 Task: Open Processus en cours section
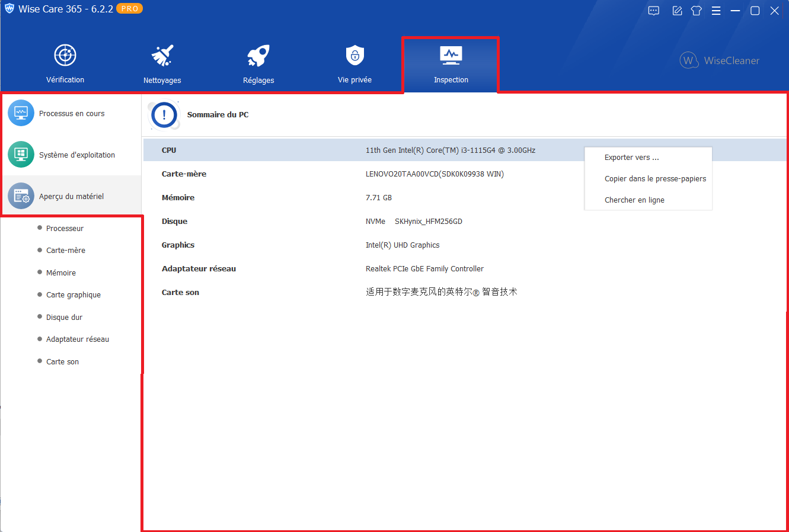[x=71, y=113]
